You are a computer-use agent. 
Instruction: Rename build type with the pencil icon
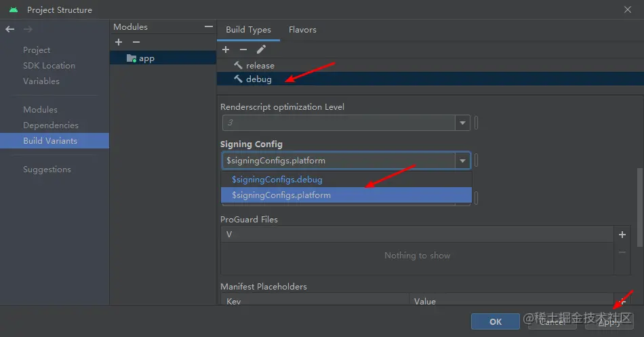click(x=261, y=49)
